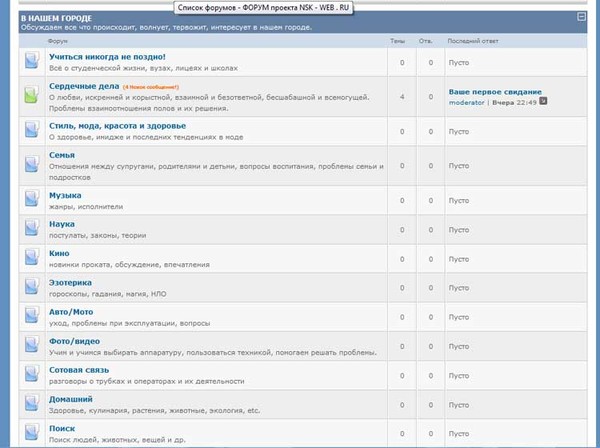Click the Наука forum status icon
Screen dimensions: 600x448
pos(32,228)
